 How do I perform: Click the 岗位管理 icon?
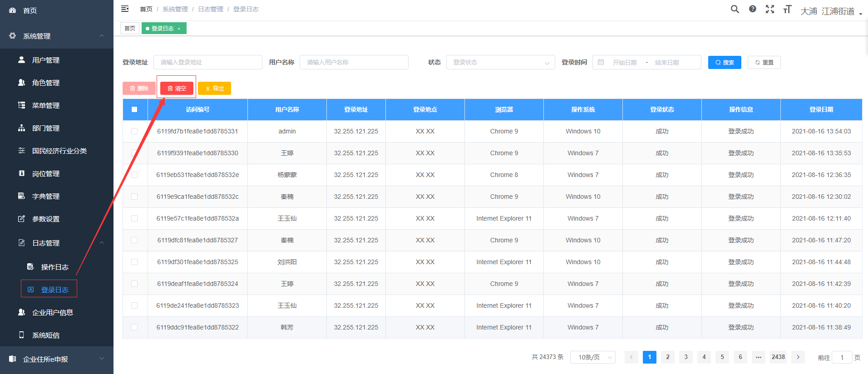point(21,173)
